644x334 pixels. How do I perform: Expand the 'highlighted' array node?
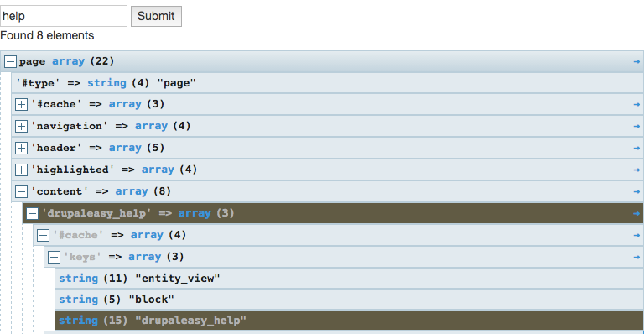[21, 170]
